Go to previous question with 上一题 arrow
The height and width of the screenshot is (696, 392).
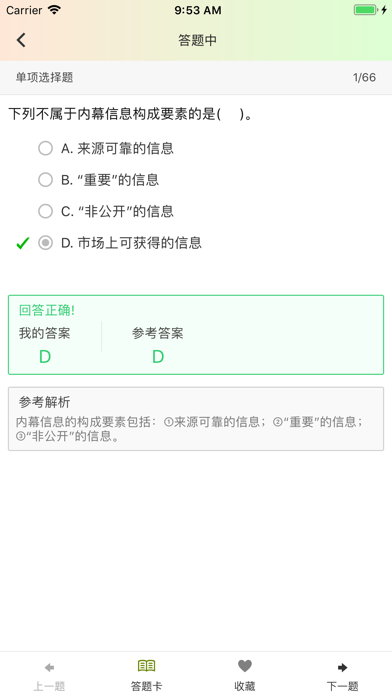coord(49,667)
